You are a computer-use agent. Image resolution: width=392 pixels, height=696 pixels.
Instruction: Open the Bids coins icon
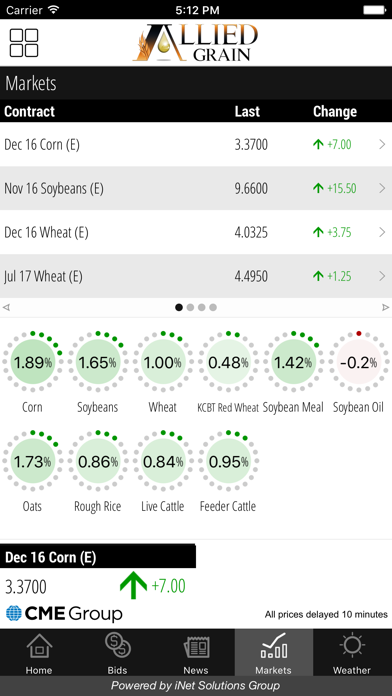click(118, 645)
